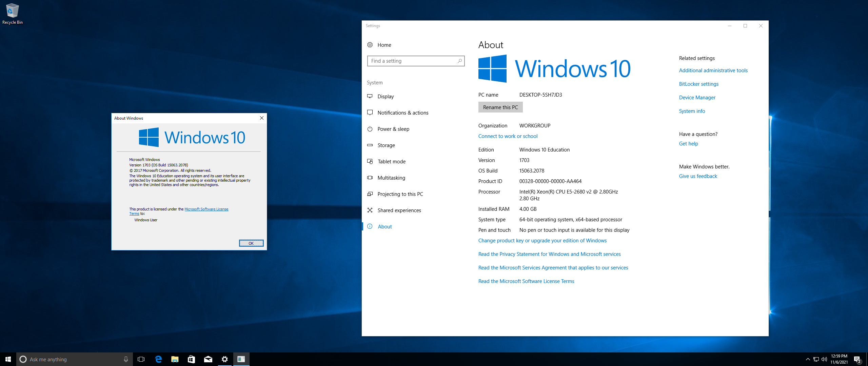Switch to the winver taskbar icon

point(241,359)
